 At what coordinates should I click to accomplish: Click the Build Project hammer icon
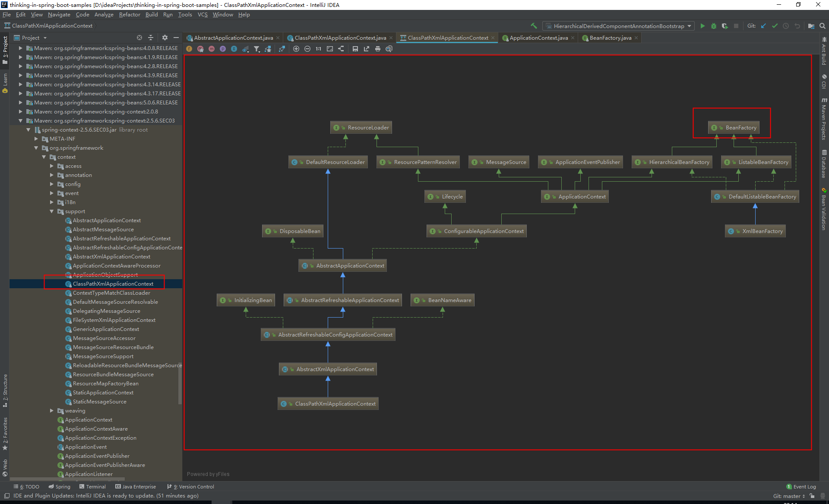(534, 26)
